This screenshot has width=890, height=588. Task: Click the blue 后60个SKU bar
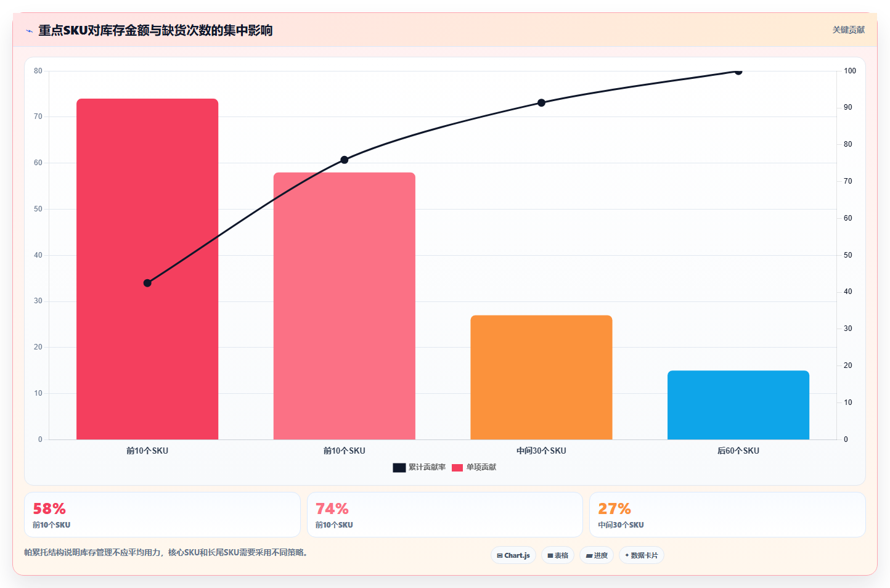738,405
